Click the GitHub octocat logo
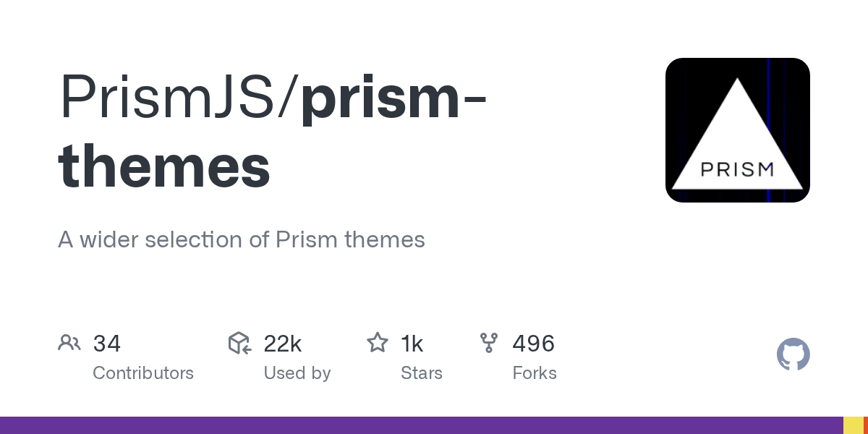Viewport: 868px width, 434px height. (793, 354)
